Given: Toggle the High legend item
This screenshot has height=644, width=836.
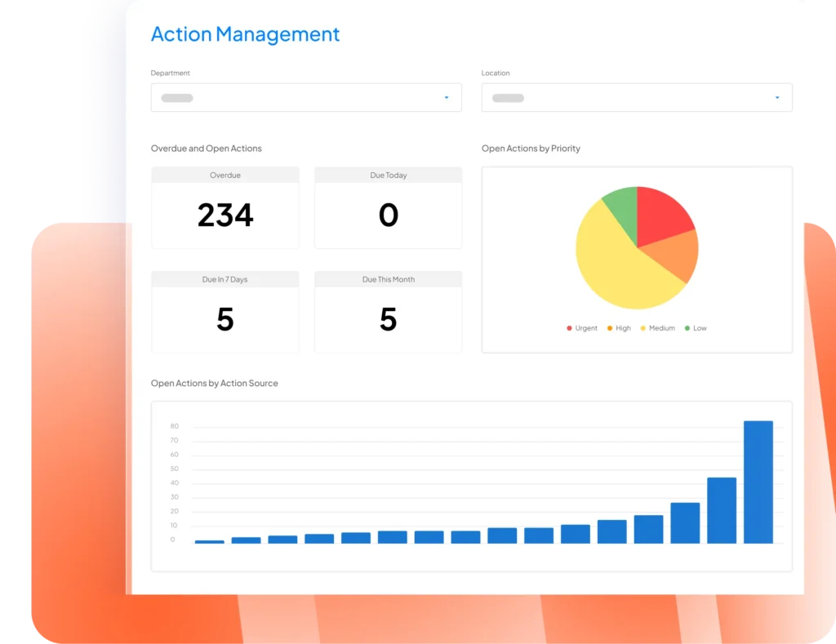Looking at the screenshot, I should [619, 328].
